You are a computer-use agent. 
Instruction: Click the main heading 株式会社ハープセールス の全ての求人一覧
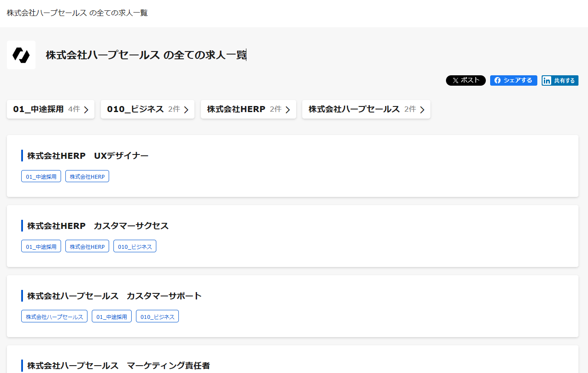(x=146, y=55)
